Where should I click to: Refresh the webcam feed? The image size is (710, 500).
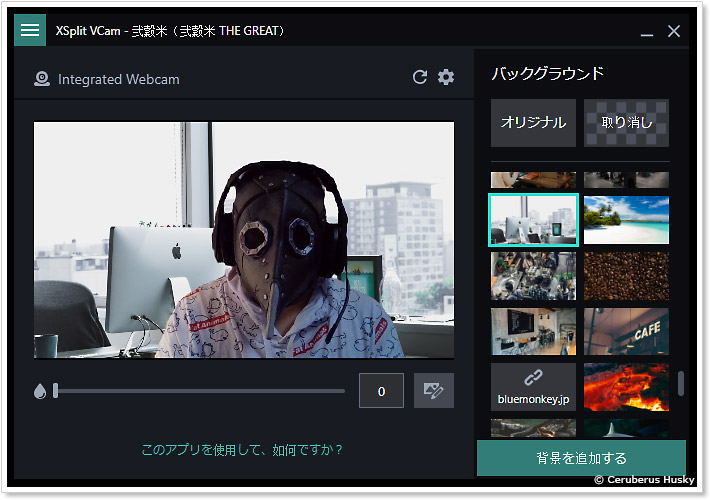tap(420, 77)
